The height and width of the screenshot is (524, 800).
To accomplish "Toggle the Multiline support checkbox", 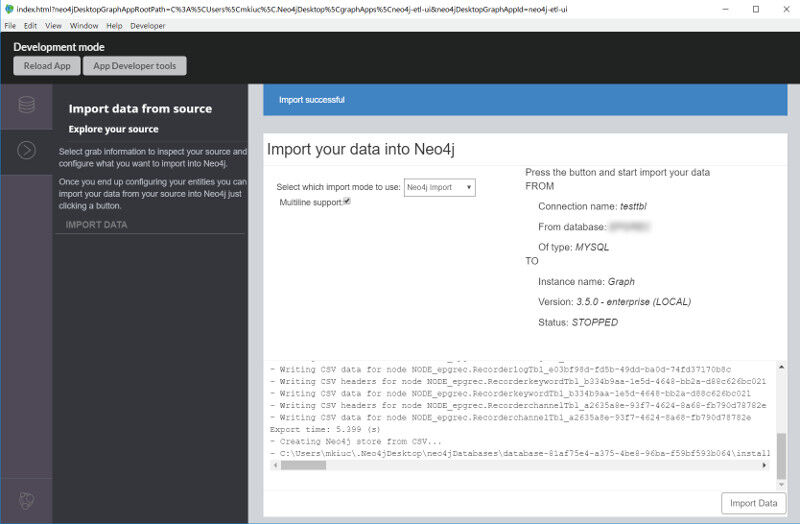I will tap(347, 201).
